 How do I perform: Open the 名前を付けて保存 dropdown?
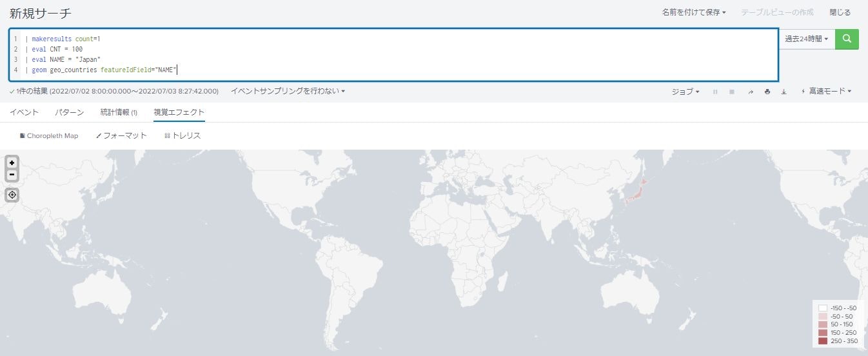(x=694, y=12)
